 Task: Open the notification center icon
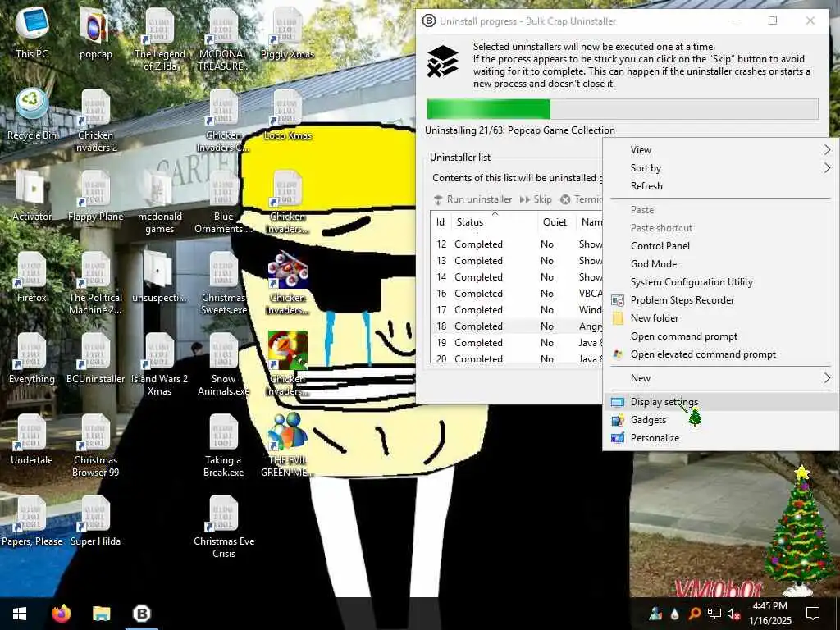coord(813,614)
